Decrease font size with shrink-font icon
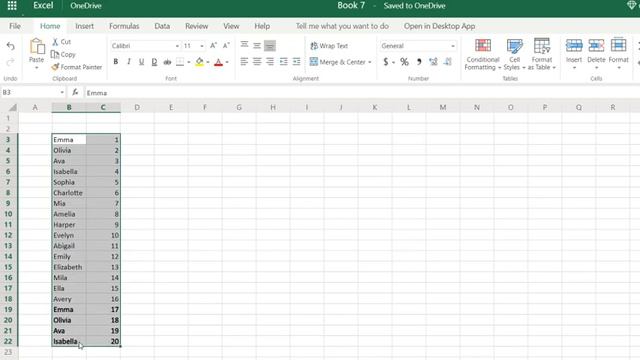The image size is (640, 360). [226, 46]
